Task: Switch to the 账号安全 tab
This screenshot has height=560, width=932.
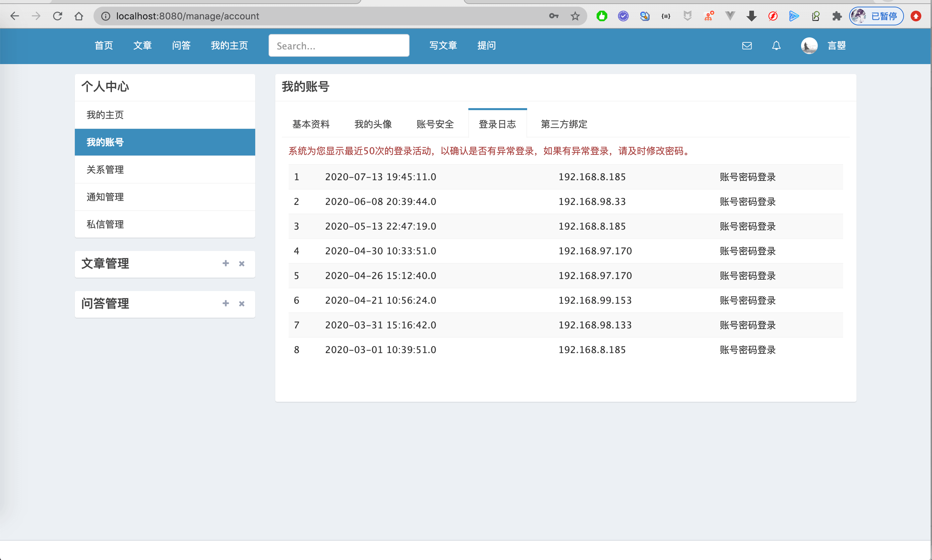Action: (435, 124)
